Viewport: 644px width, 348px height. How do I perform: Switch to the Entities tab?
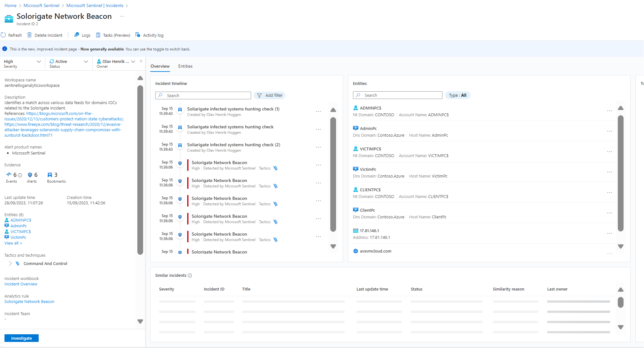185,66
